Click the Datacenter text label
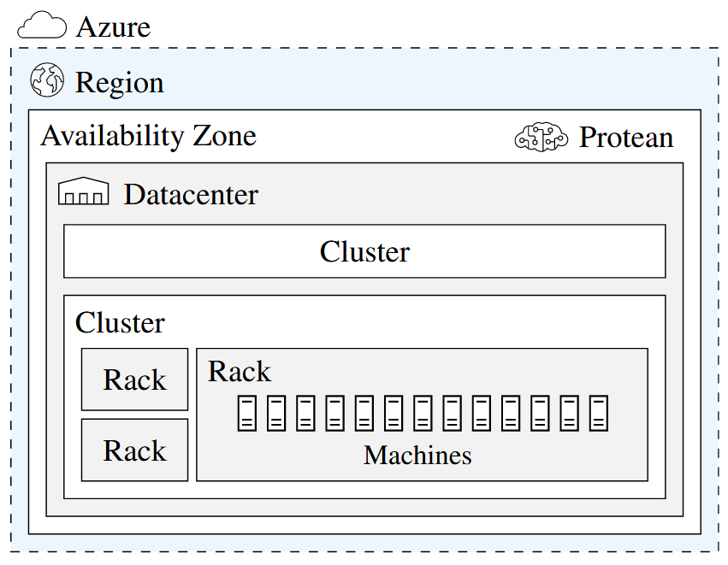Screen dimensions: 728x565 (x=191, y=195)
